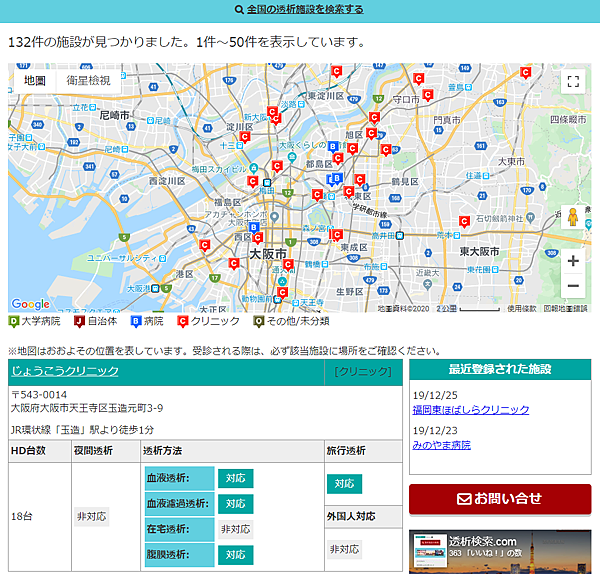Click 対応 badge under 旅行透析
Screen dimensions: 600x574
coord(344,484)
